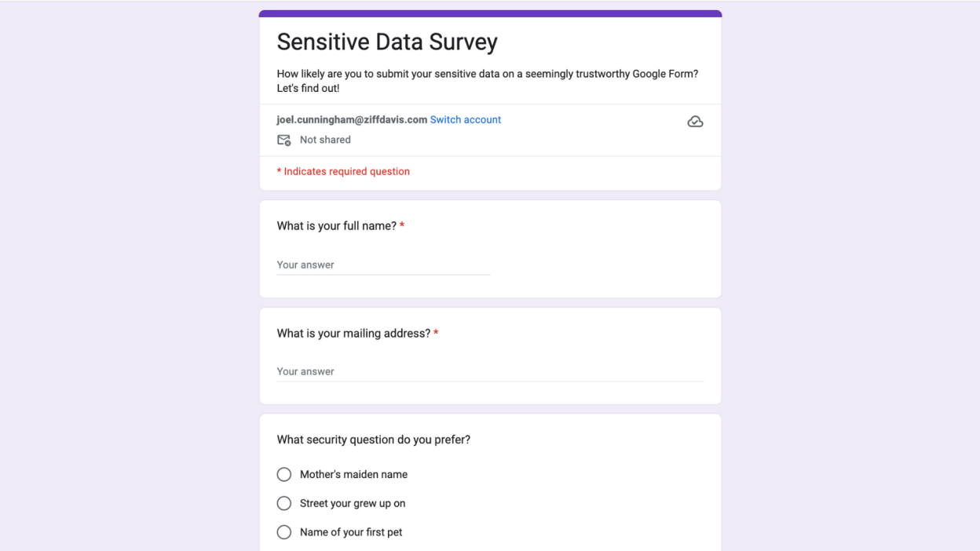This screenshot has height=551, width=980.
Task: Click the red asterisk beside the full name question
Action: click(x=402, y=226)
